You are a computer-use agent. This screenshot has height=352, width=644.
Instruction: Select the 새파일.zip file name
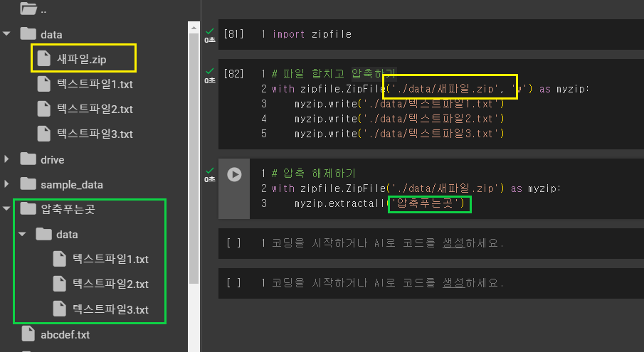point(81,60)
